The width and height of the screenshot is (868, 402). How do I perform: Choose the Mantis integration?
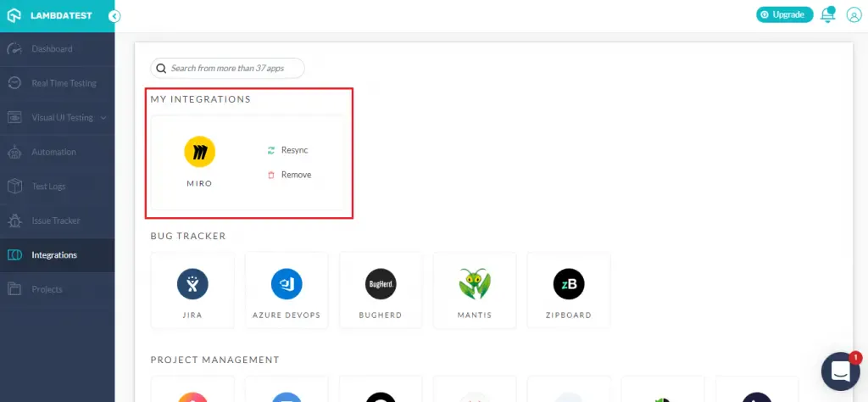(x=475, y=290)
